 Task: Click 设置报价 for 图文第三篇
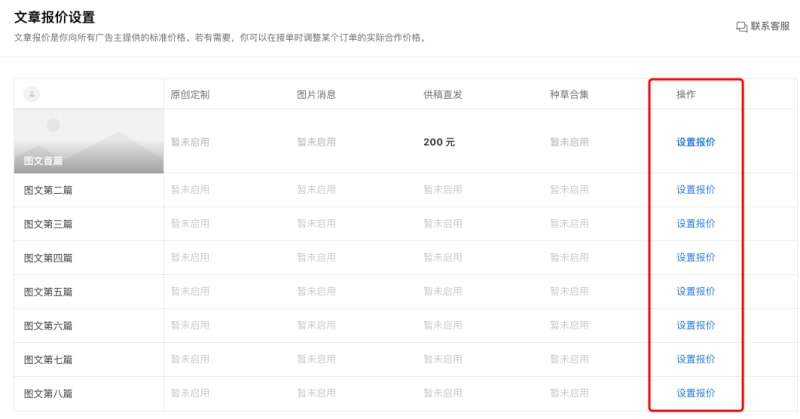pos(695,223)
